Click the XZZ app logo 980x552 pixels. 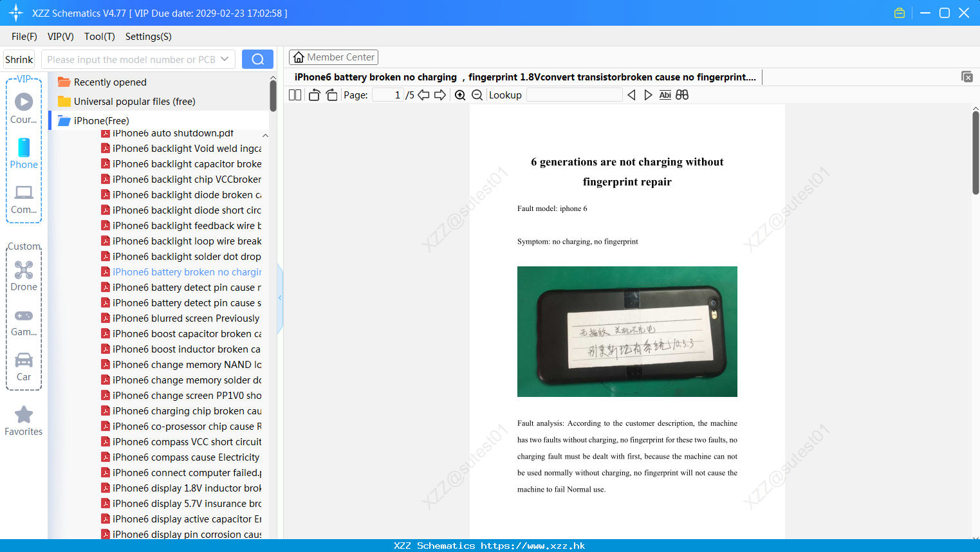point(15,13)
